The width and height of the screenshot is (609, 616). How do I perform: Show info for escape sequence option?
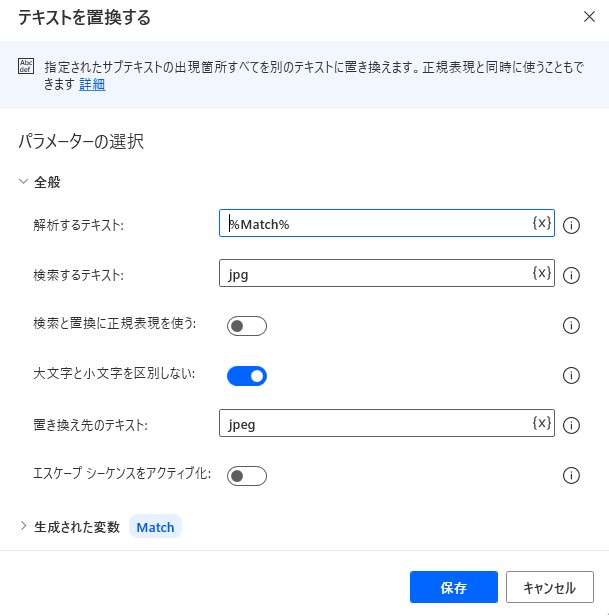point(571,475)
